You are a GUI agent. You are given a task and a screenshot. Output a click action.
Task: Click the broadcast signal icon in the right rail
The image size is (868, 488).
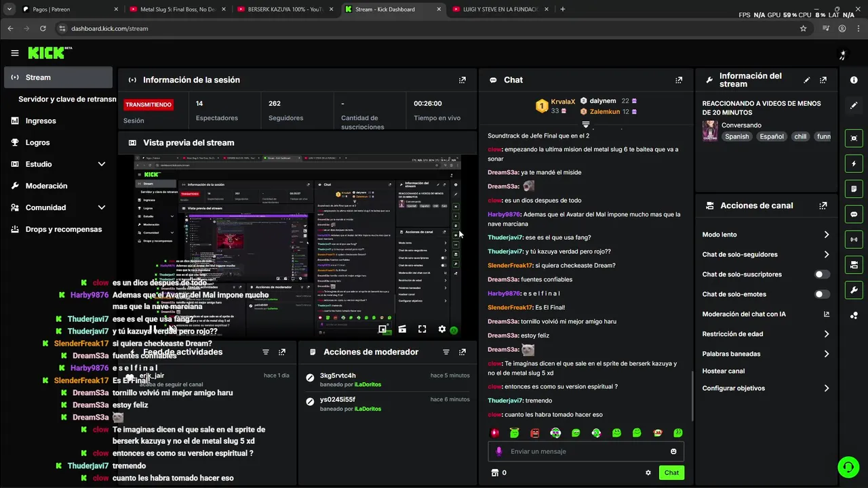point(854,239)
